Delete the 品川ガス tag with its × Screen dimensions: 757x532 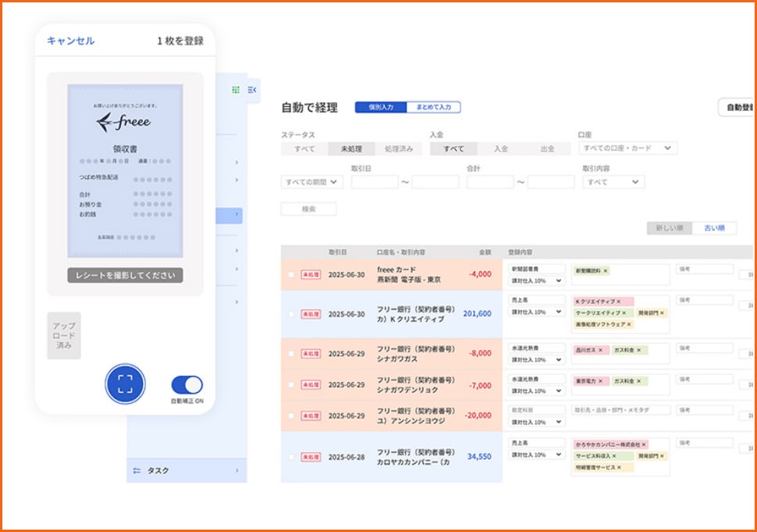pyautogui.click(x=600, y=351)
